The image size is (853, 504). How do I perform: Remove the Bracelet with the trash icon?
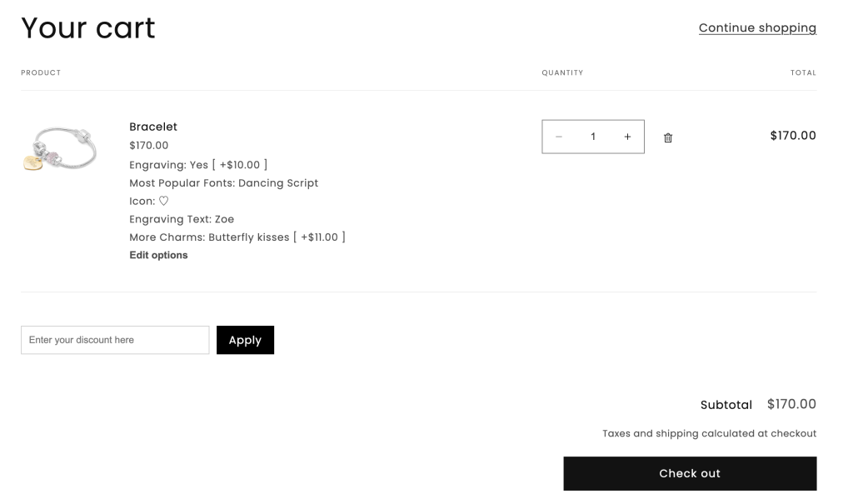[x=668, y=137]
